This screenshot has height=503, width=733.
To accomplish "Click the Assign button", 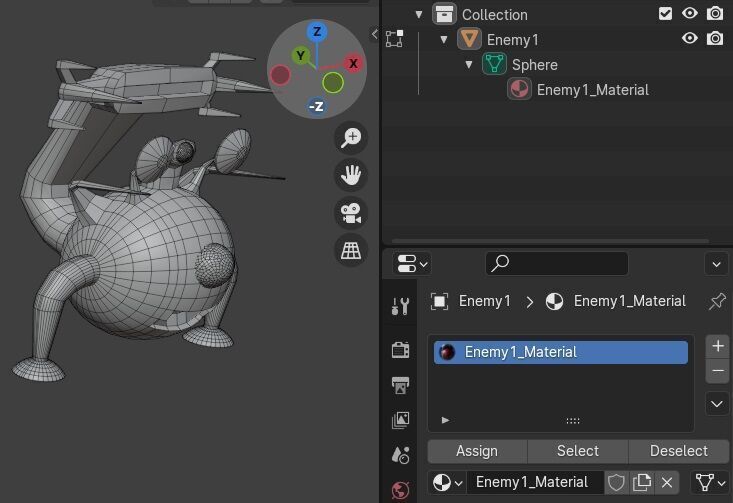I will click(x=477, y=451).
